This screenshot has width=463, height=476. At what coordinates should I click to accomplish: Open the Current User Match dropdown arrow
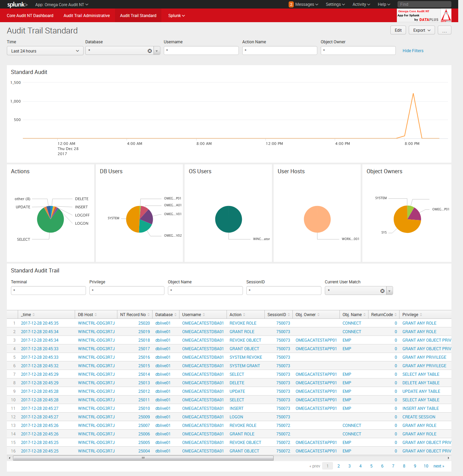(389, 291)
